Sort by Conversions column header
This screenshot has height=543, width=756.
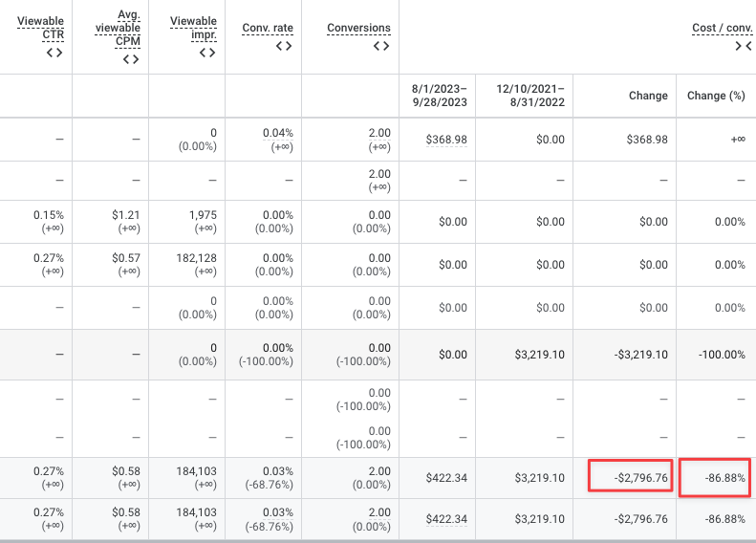click(358, 28)
